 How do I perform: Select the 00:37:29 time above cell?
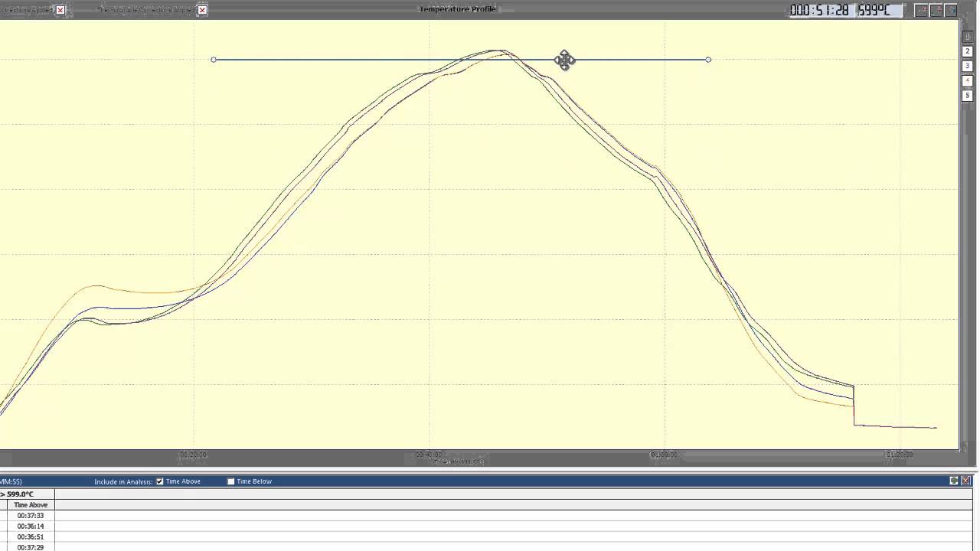click(x=31, y=547)
